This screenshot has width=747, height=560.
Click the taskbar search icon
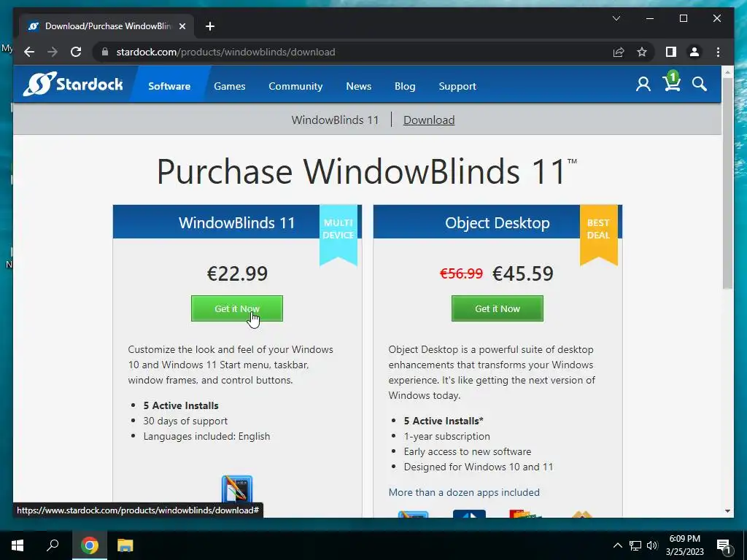point(53,545)
